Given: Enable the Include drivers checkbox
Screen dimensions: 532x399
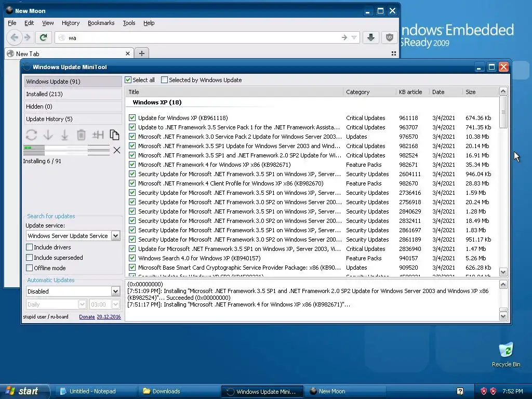Looking at the screenshot, I should click(x=30, y=247).
